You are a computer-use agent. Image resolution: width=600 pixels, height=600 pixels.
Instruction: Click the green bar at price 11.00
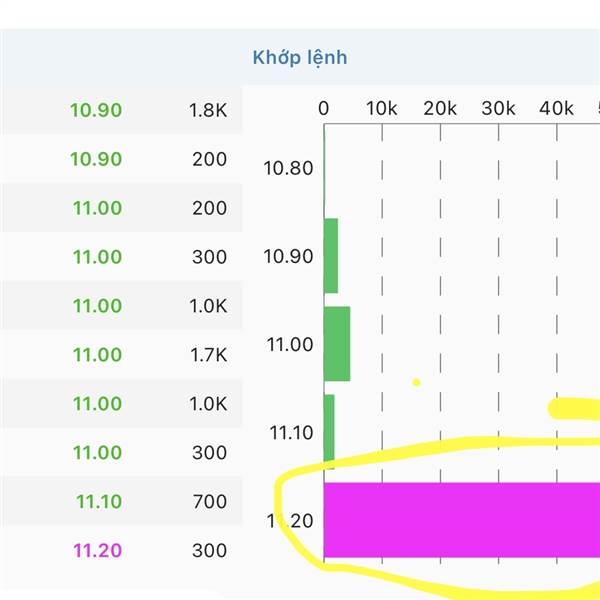coord(337,344)
